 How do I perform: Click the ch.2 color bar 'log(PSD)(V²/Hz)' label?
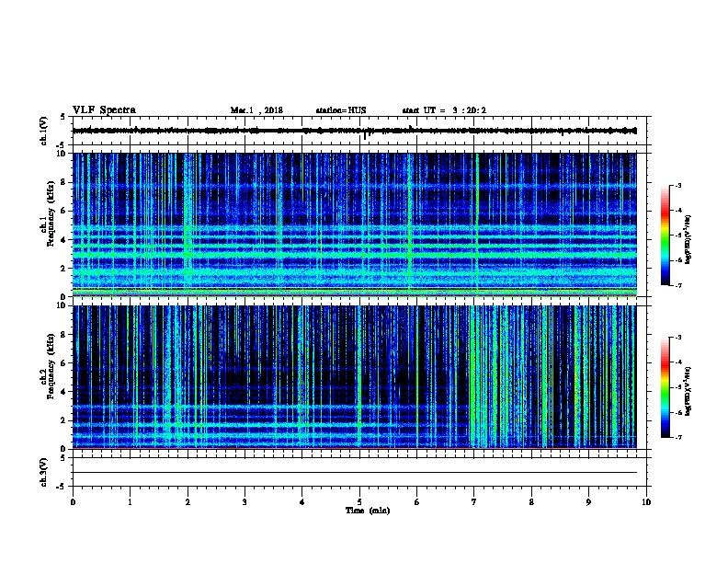688,391
